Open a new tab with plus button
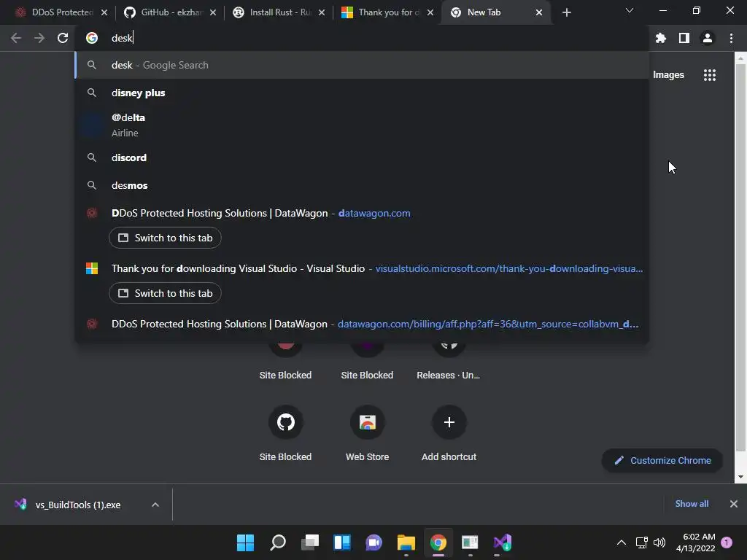 coord(566,12)
